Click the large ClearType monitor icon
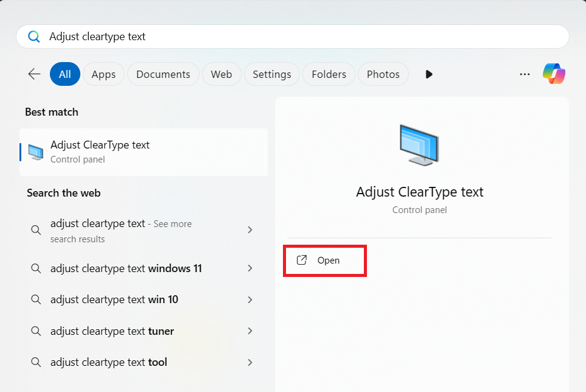The height and width of the screenshot is (392, 586). (419, 145)
